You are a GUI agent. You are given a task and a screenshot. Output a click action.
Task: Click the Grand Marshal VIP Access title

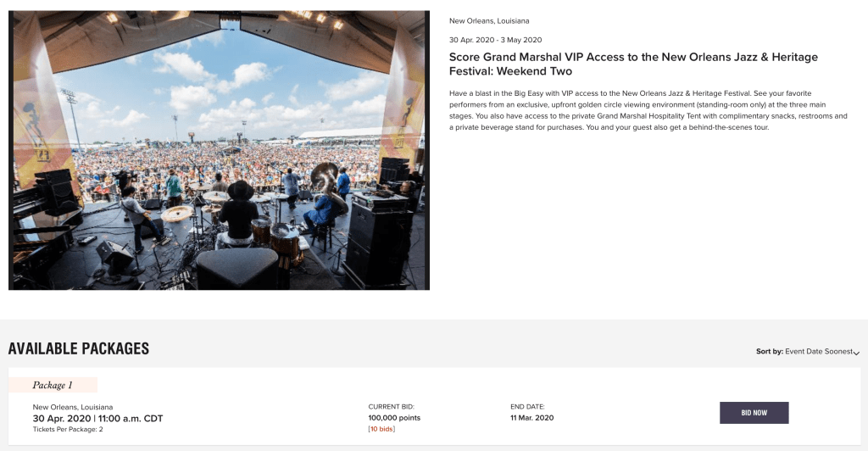tap(633, 64)
